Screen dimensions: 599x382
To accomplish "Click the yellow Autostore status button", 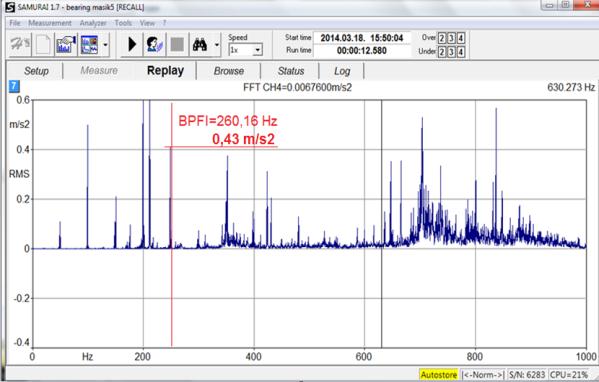I will click(x=439, y=375).
